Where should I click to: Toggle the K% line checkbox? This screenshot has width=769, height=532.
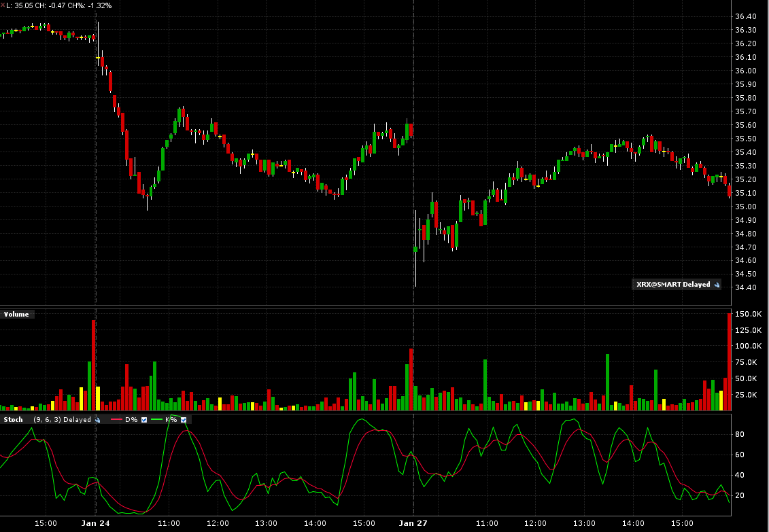pos(184,420)
